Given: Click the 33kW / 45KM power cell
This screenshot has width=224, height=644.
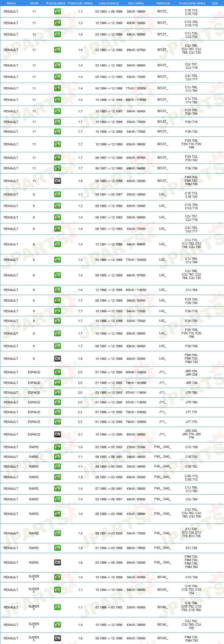Looking at the screenshot, I should [x=136, y=607].
